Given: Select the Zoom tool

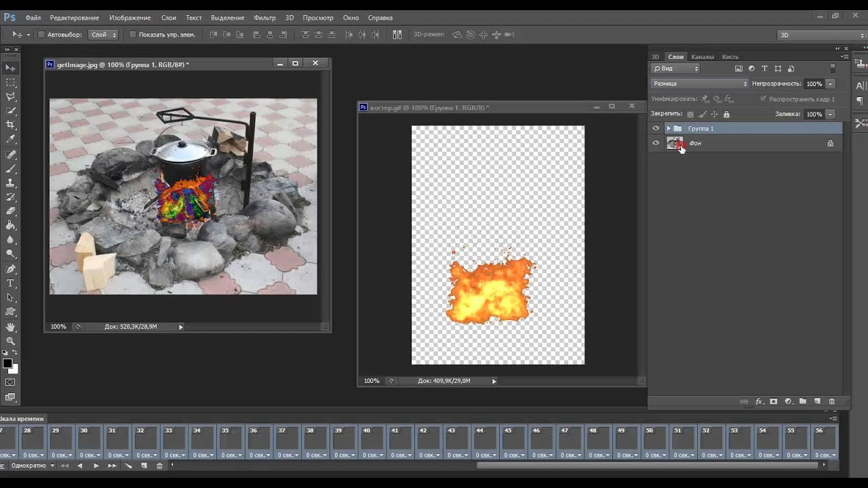Looking at the screenshot, I should (10, 341).
